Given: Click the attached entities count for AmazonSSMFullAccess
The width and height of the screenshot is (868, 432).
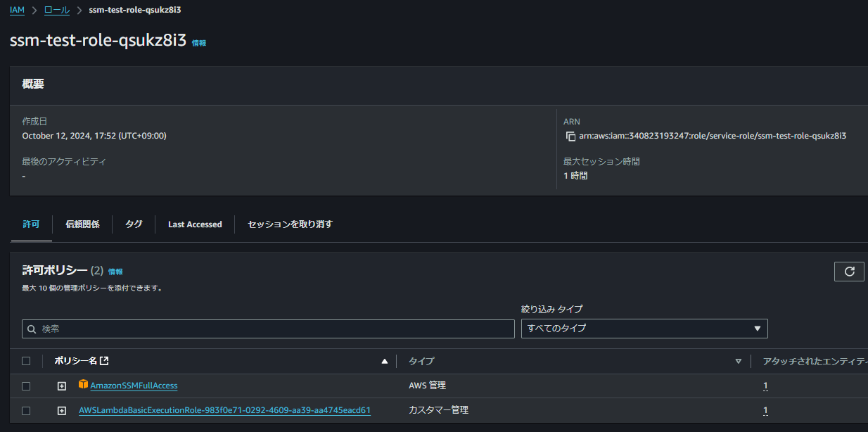Looking at the screenshot, I should pyautogui.click(x=765, y=385).
